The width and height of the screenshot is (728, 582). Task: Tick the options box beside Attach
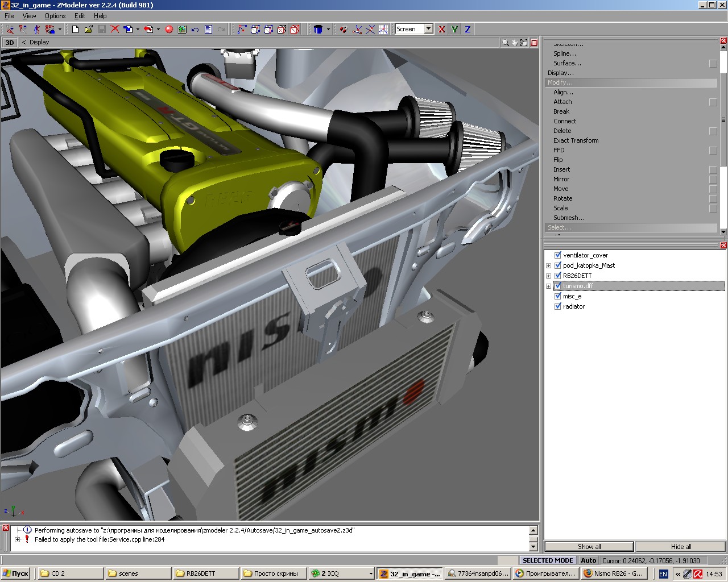tap(713, 102)
